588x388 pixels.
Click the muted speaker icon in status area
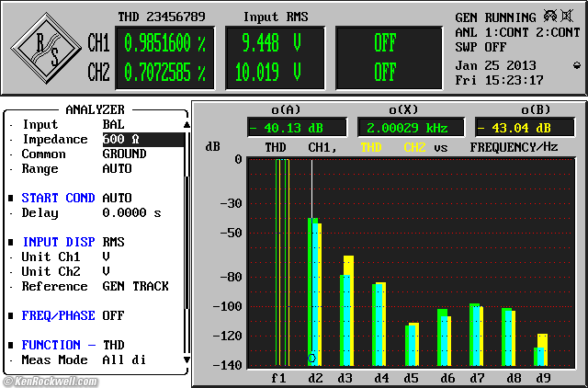coord(567,17)
